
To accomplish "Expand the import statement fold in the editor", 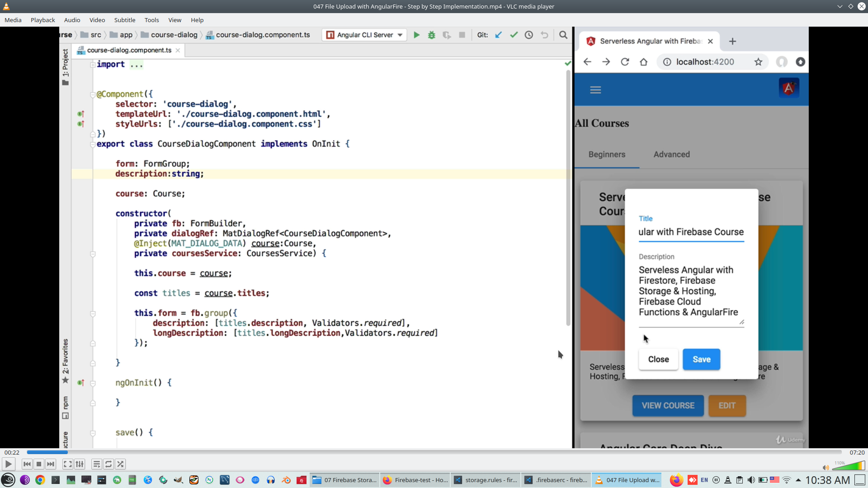I will click(x=93, y=64).
